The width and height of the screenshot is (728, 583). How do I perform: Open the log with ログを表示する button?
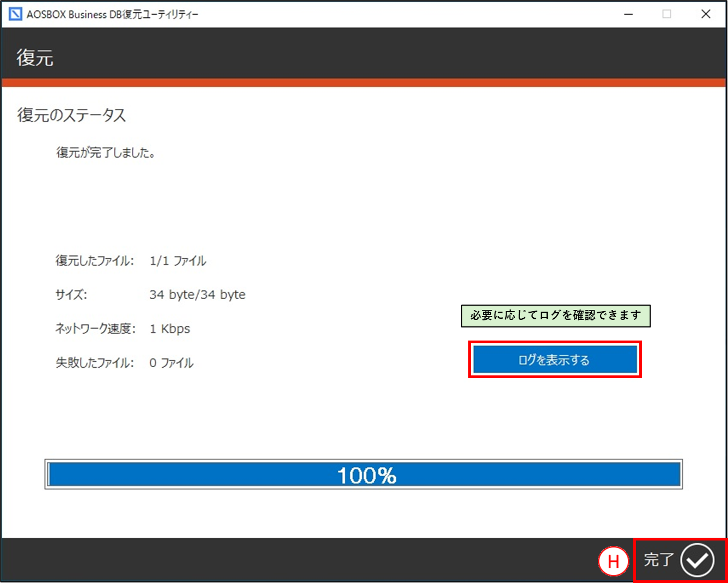coord(555,360)
